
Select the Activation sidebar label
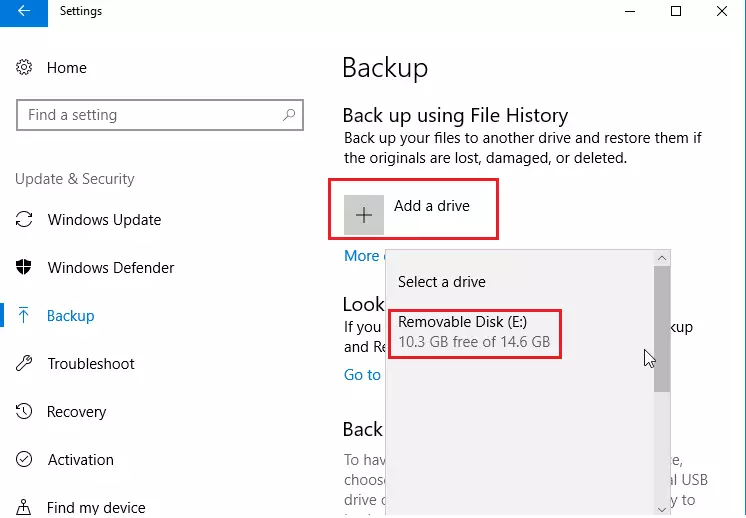click(x=80, y=459)
